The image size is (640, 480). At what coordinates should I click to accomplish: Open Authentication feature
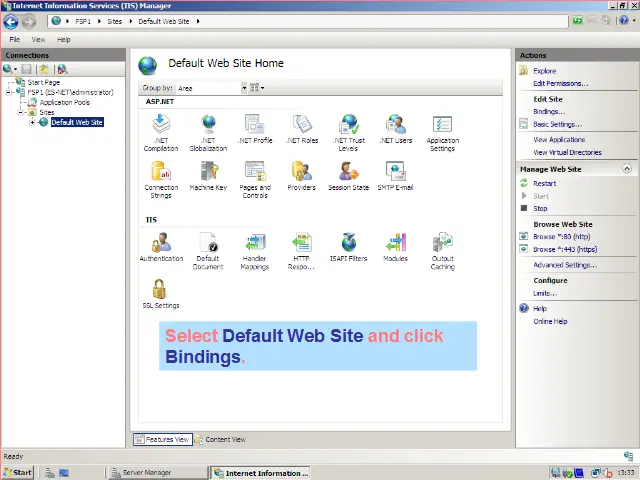point(161,247)
